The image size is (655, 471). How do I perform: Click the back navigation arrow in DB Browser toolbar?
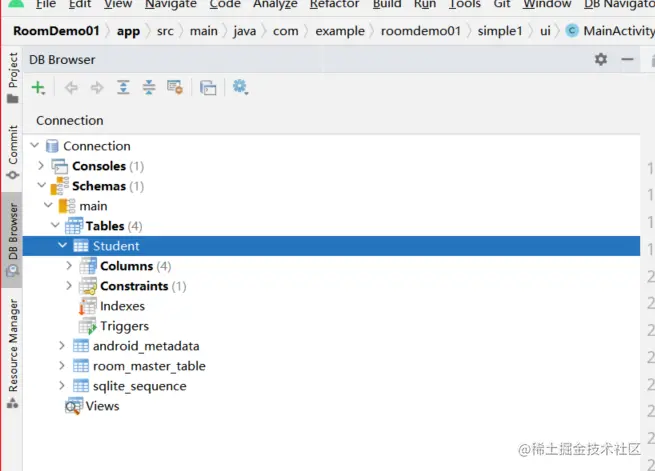(x=71, y=88)
